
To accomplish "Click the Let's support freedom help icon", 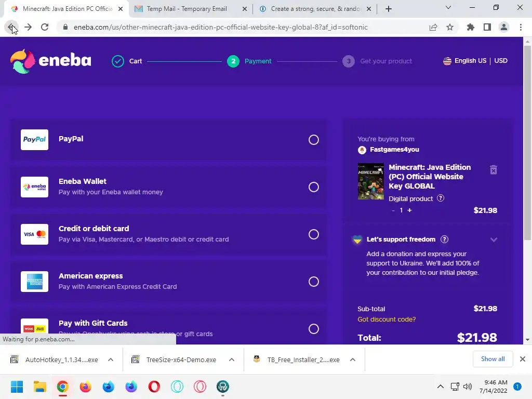I will point(445,239).
